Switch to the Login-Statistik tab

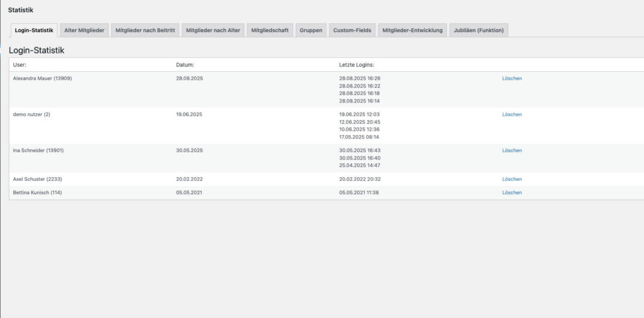tap(34, 30)
